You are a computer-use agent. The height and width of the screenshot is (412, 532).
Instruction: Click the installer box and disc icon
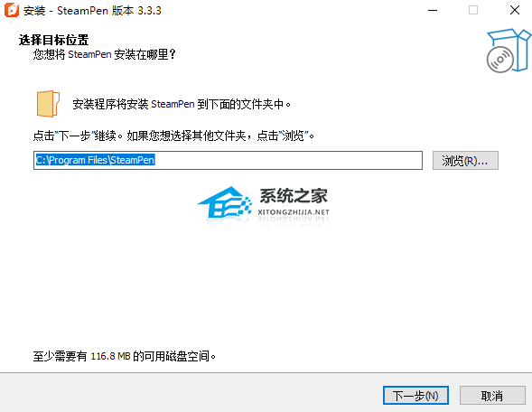(x=509, y=51)
